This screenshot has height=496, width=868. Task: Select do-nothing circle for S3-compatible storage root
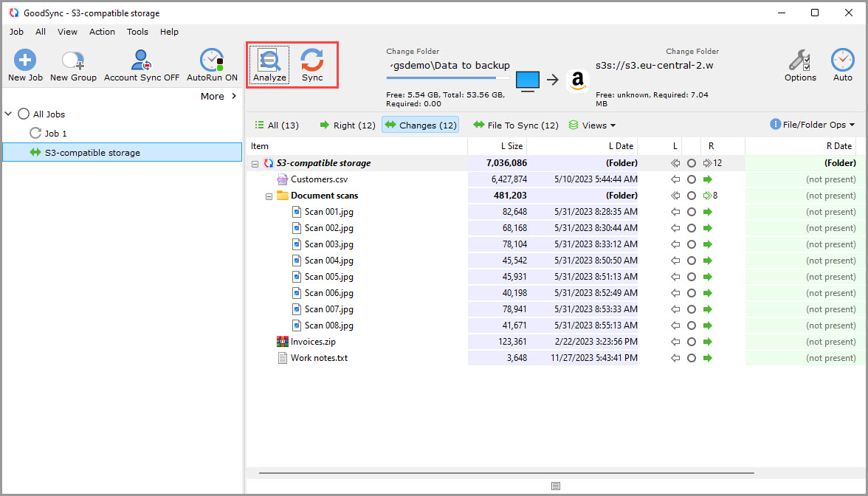pyautogui.click(x=692, y=163)
